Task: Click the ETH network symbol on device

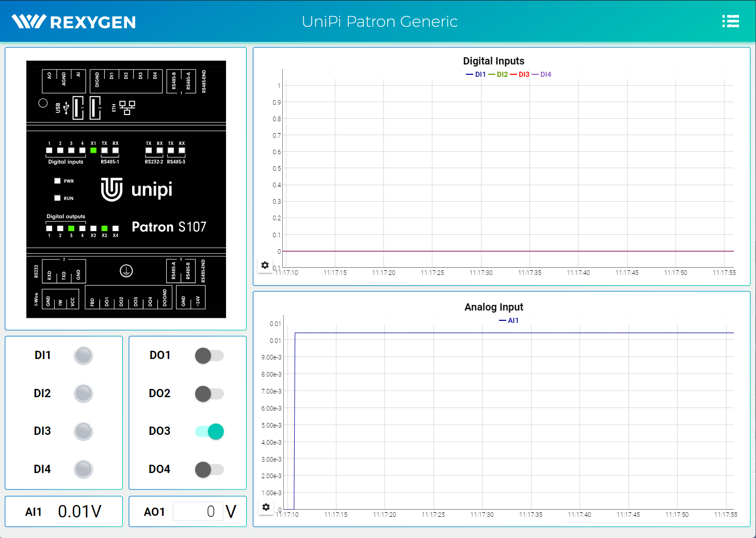Action: point(127,107)
